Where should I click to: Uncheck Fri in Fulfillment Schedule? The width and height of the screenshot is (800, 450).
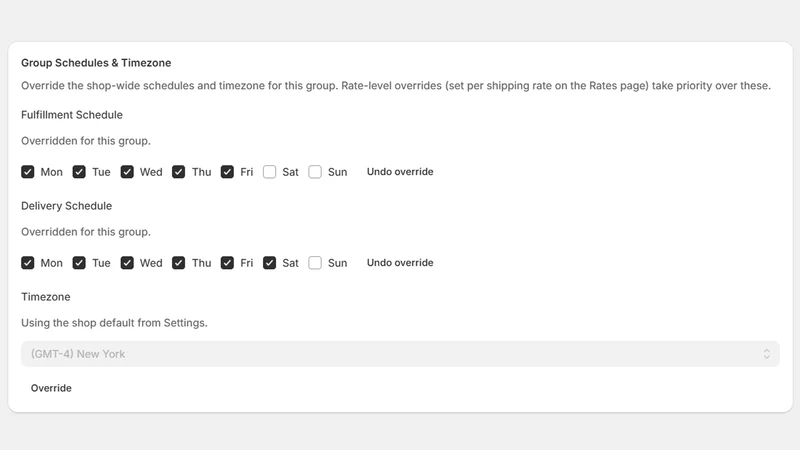(227, 172)
